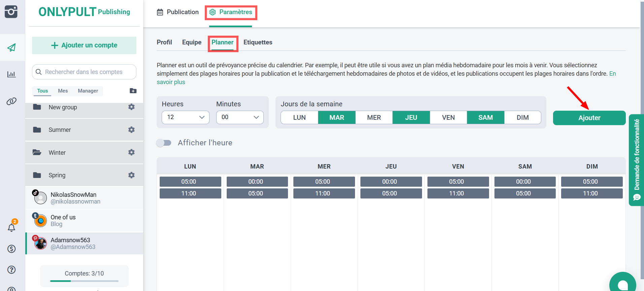Open the notifications bell icon
The height and width of the screenshot is (291, 644).
click(x=11, y=227)
